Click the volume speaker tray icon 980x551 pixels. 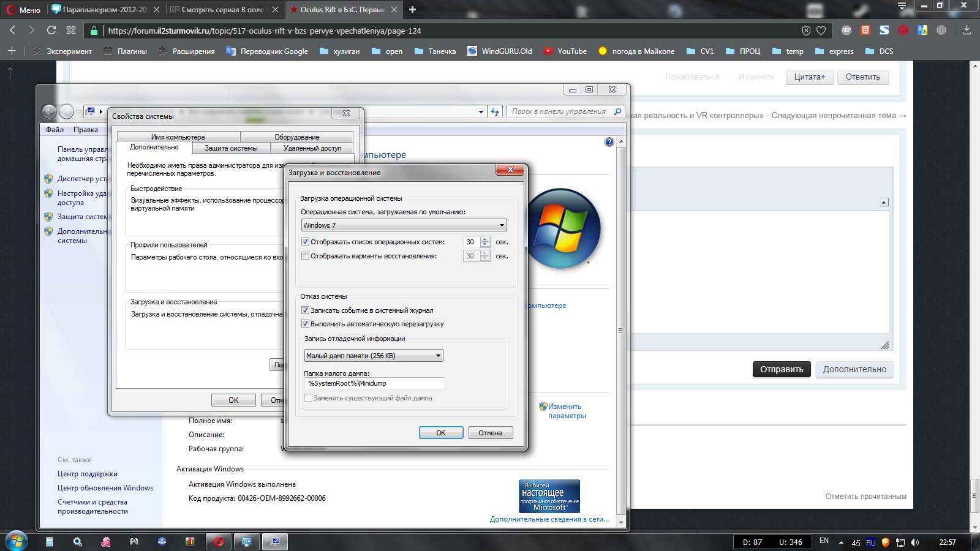point(914,542)
